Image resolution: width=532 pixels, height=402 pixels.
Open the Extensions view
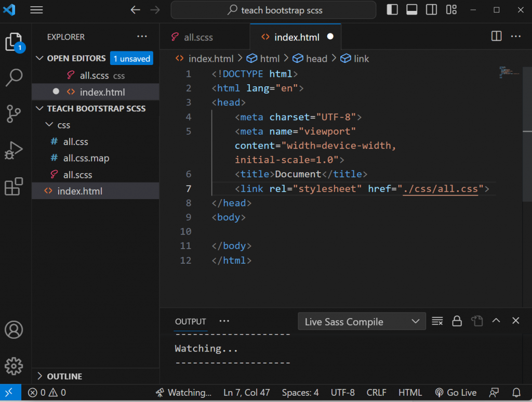coord(14,186)
